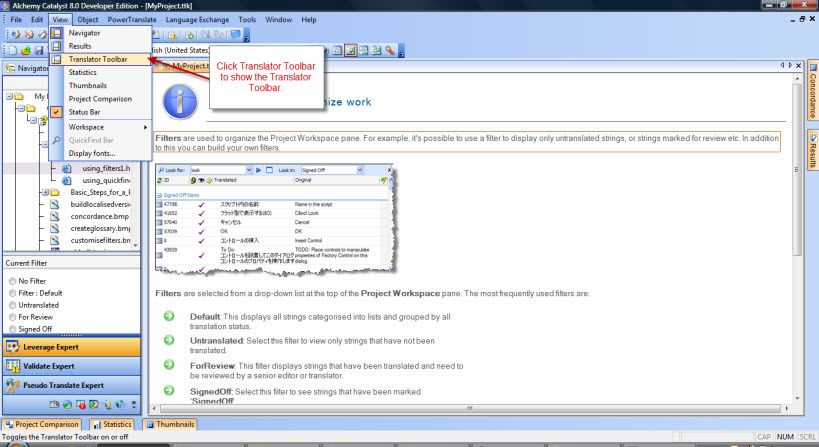
Task: Click green arrow bullet beside Untranslated
Action: [x=169, y=340]
